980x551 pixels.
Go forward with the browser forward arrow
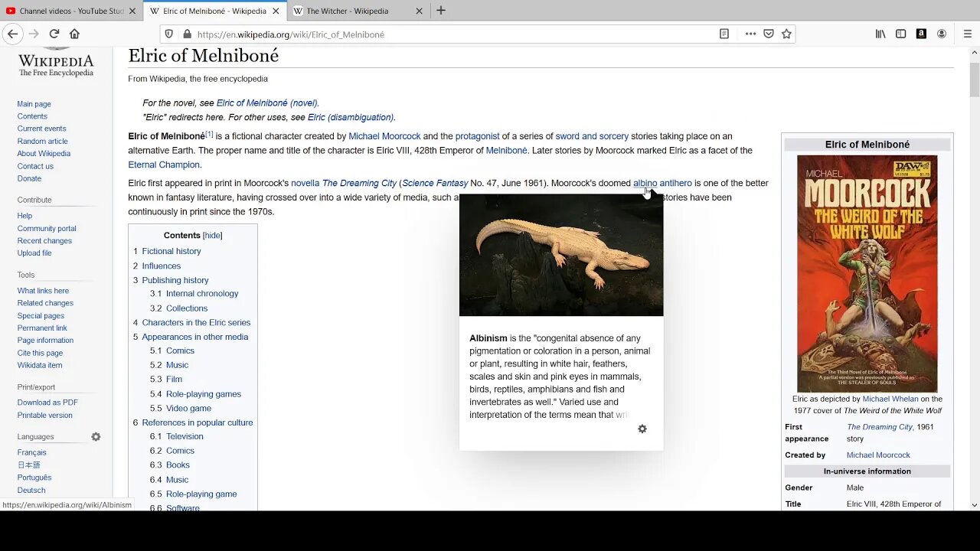(x=34, y=34)
